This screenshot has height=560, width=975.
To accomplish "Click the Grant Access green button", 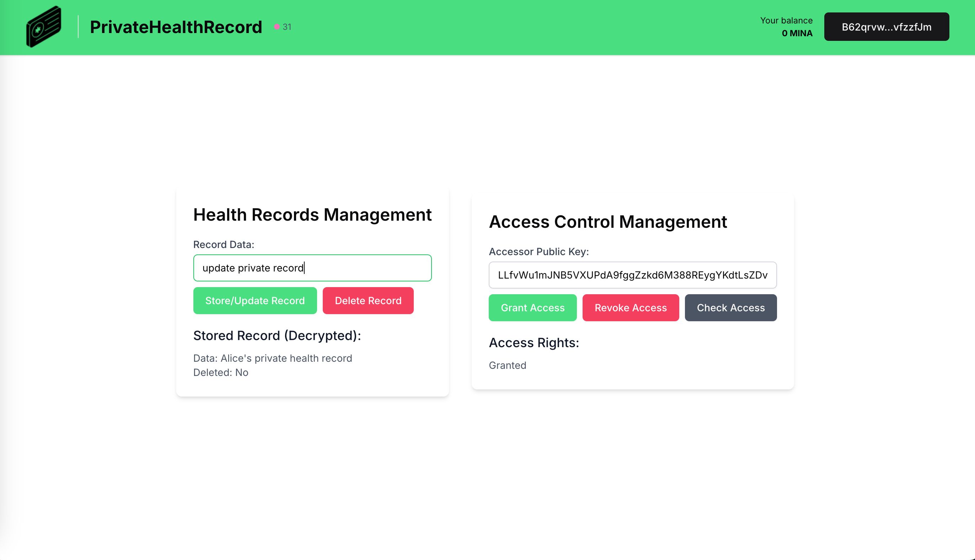I will [x=532, y=307].
